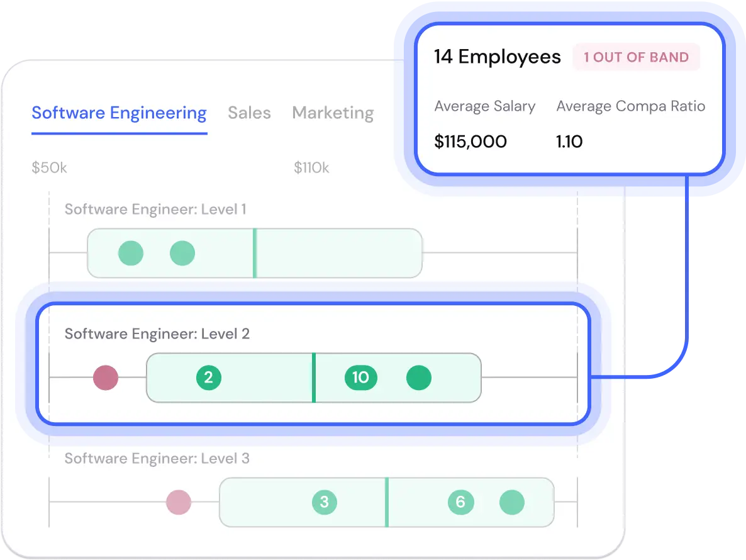746x560 pixels.
Task: Select the marker labeled 3 on Level 3
Action: pos(325,502)
